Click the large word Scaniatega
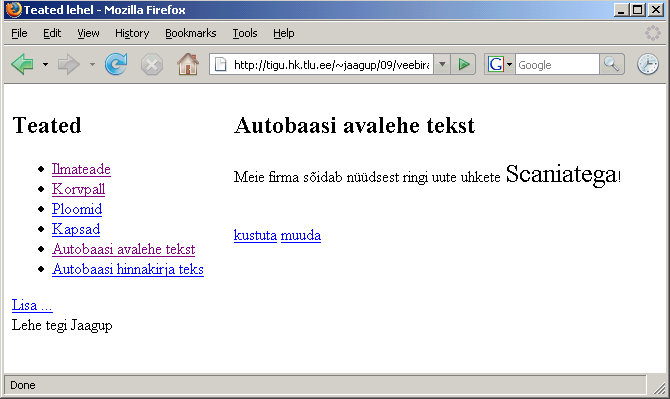 (561, 174)
